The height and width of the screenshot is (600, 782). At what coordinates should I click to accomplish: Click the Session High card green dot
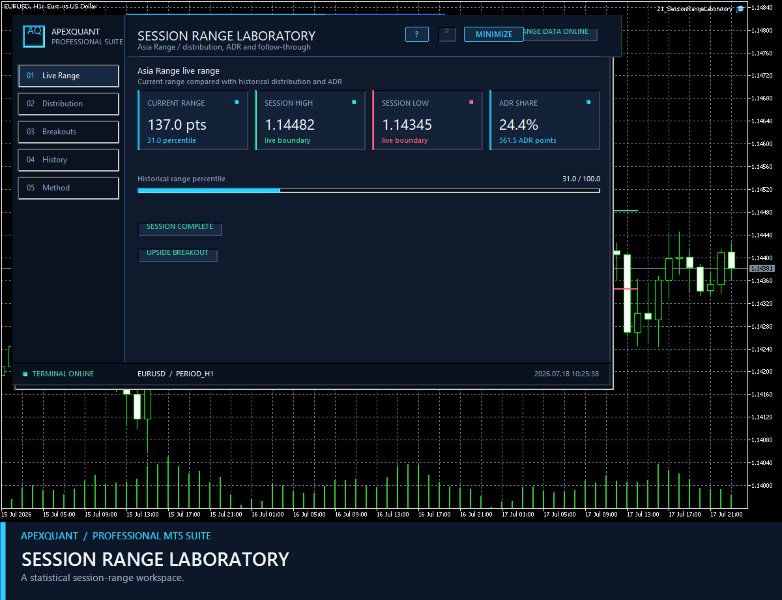coord(354,102)
